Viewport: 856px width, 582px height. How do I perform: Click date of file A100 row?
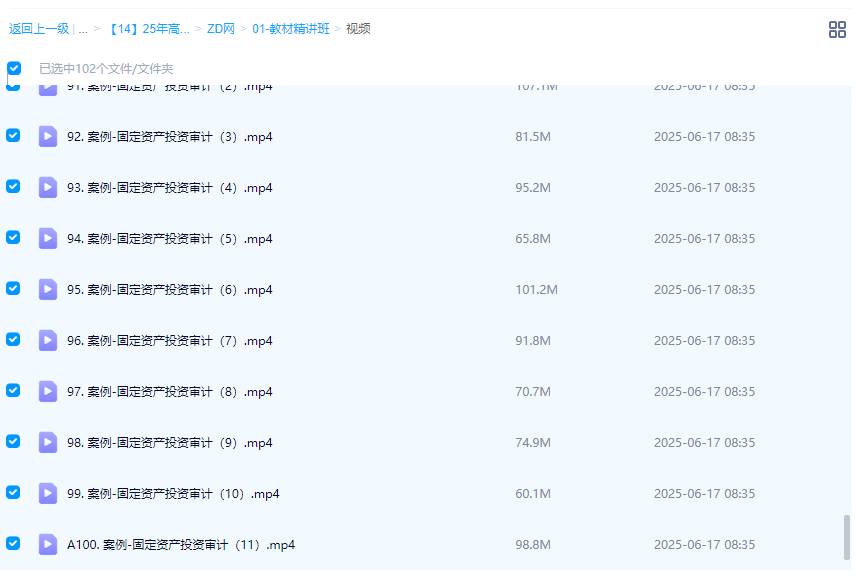click(x=704, y=545)
